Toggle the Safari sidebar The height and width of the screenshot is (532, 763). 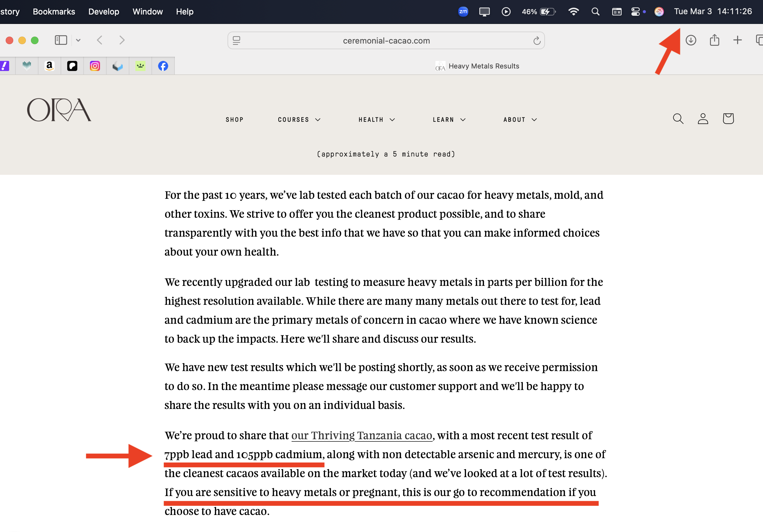(61, 40)
